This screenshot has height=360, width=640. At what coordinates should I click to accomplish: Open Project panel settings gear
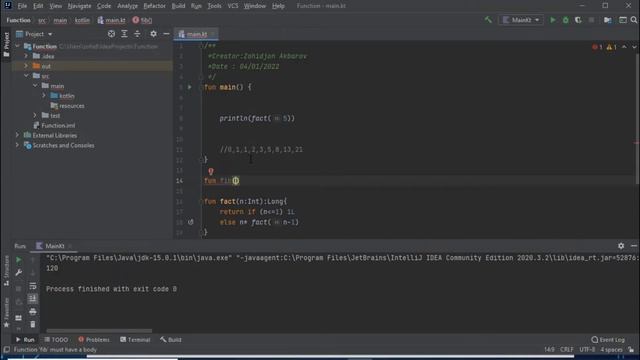click(153, 34)
